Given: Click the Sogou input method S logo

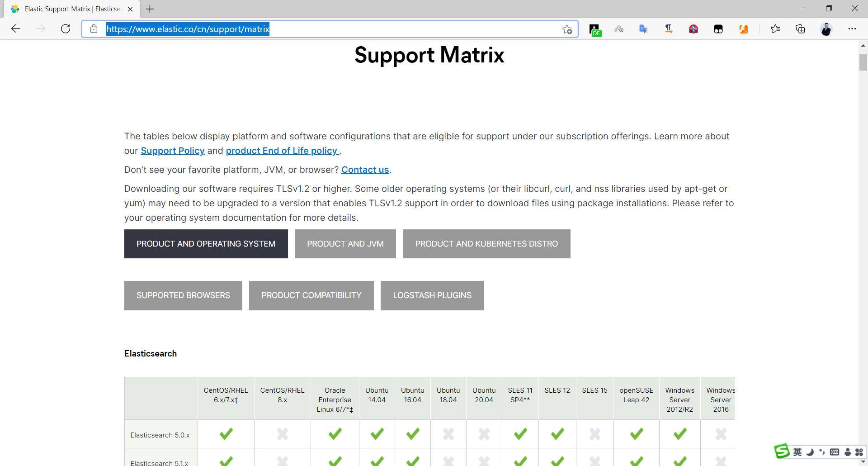Looking at the screenshot, I should click(x=782, y=451).
